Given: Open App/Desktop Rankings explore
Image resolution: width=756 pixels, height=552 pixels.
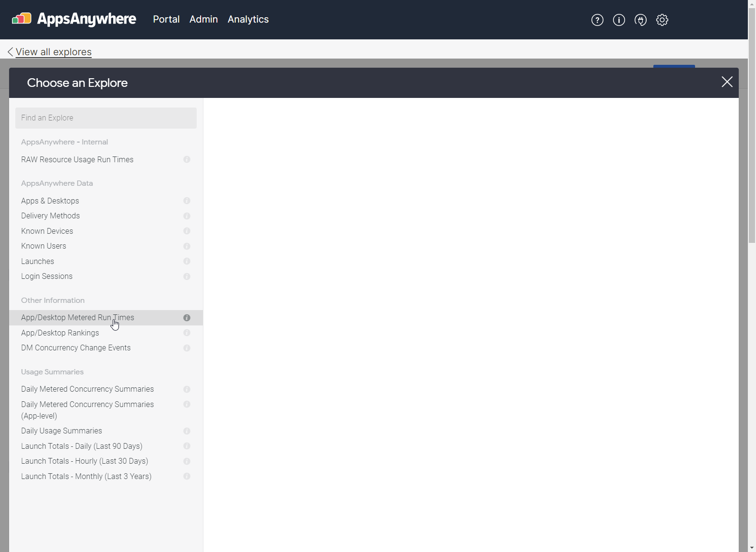Looking at the screenshot, I should (x=60, y=333).
